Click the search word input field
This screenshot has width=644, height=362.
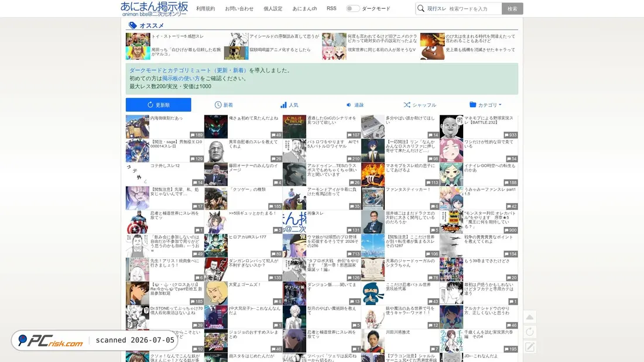(474, 9)
